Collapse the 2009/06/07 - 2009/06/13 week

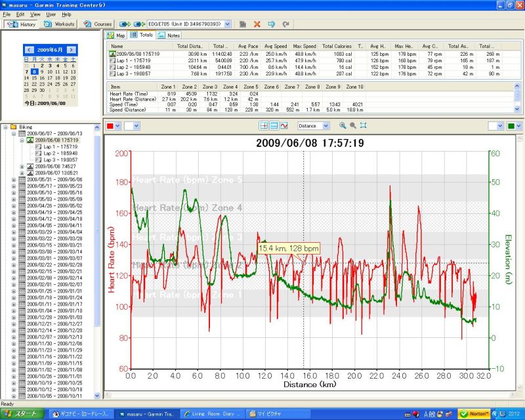pos(14,134)
